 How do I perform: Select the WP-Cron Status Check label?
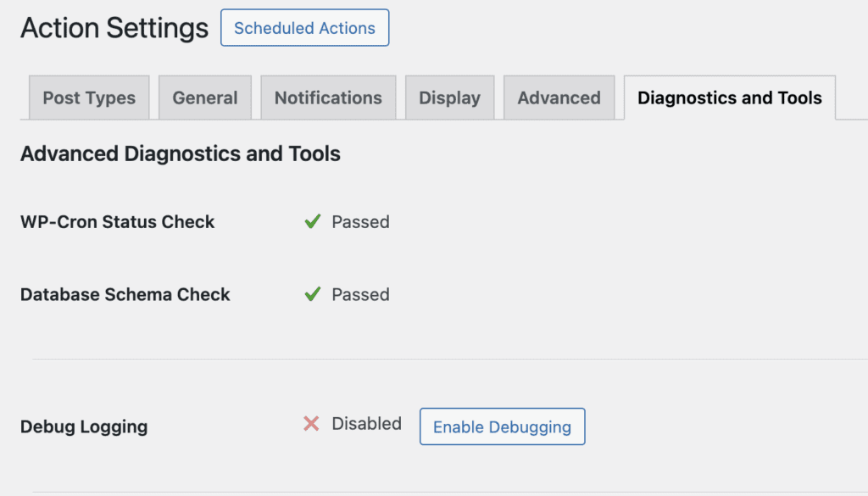(117, 222)
